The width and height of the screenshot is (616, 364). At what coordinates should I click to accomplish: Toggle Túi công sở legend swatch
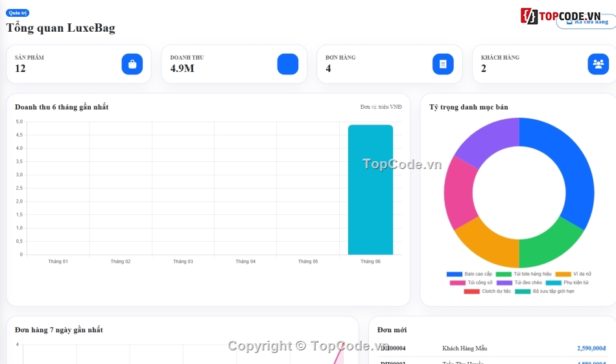pos(457,283)
